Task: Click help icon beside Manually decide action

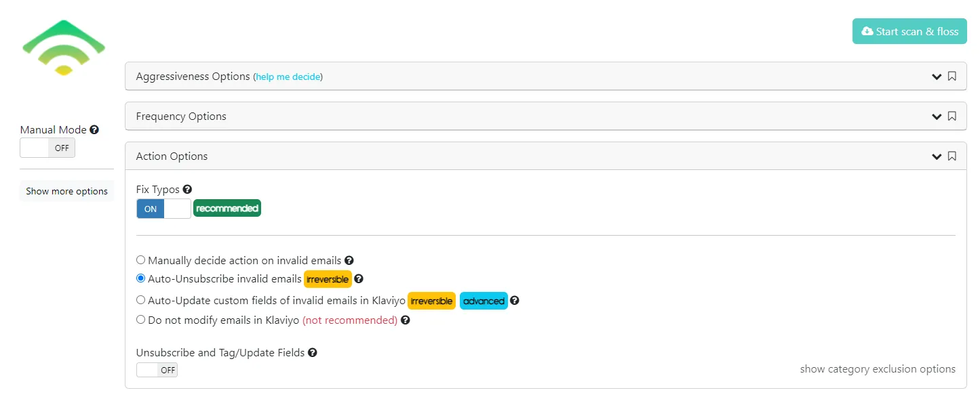Action: [x=349, y=260]
